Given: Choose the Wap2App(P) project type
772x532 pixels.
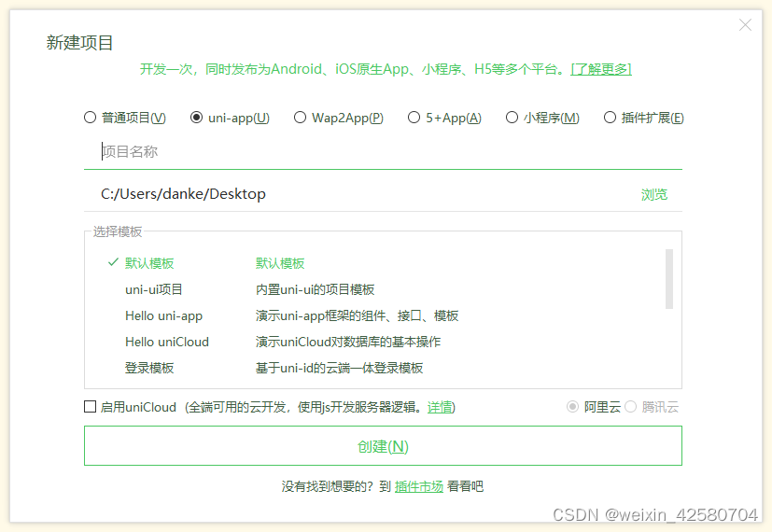Looking at the screenshot, I should coord(339,118).
